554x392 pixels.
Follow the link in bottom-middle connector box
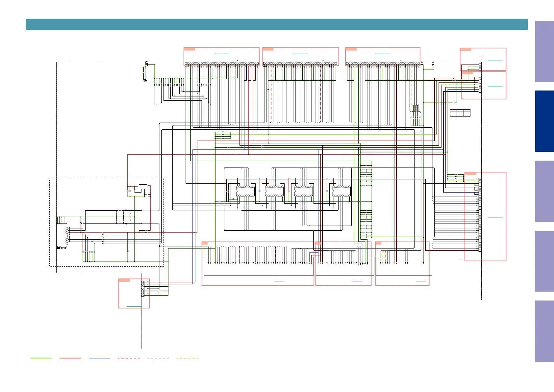(x=357, y=281)
